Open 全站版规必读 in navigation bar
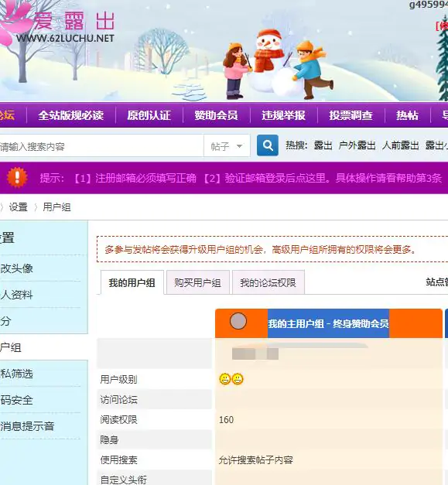Screen dimensions: 448x485 [x=71, y=115]
